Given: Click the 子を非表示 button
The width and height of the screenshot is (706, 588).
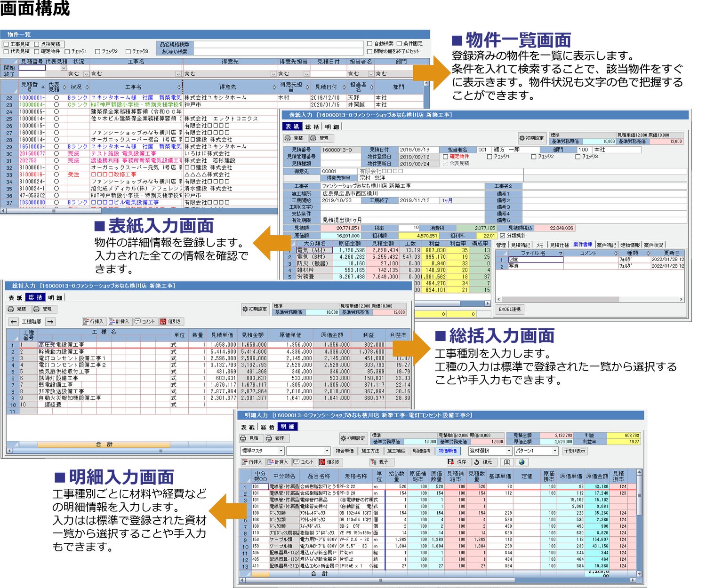Looking at the screenshot, I should (x=574, y=451).
